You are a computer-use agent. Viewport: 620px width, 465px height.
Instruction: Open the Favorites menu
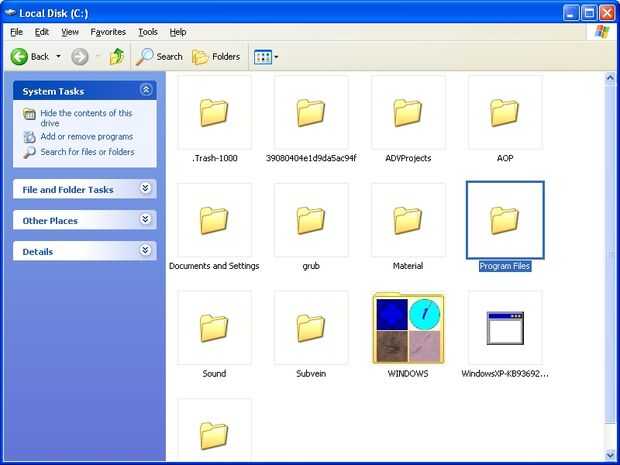coord(108,32)
